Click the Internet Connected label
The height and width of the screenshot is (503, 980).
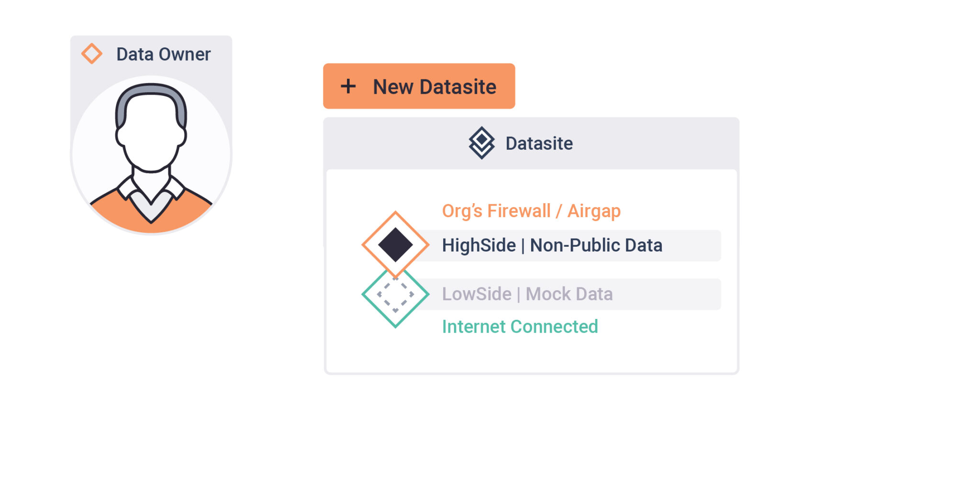[520, 327]
